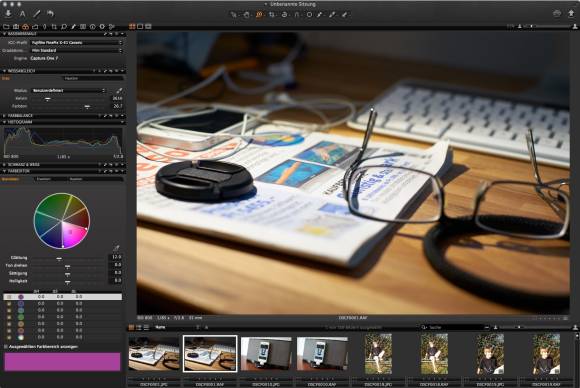Image resolution: width=580 pixels, height=388 pixels.
Task: Enable 'Ausgewählten Farbbereich anzeigen' checkbox
Action: point(6,347)
